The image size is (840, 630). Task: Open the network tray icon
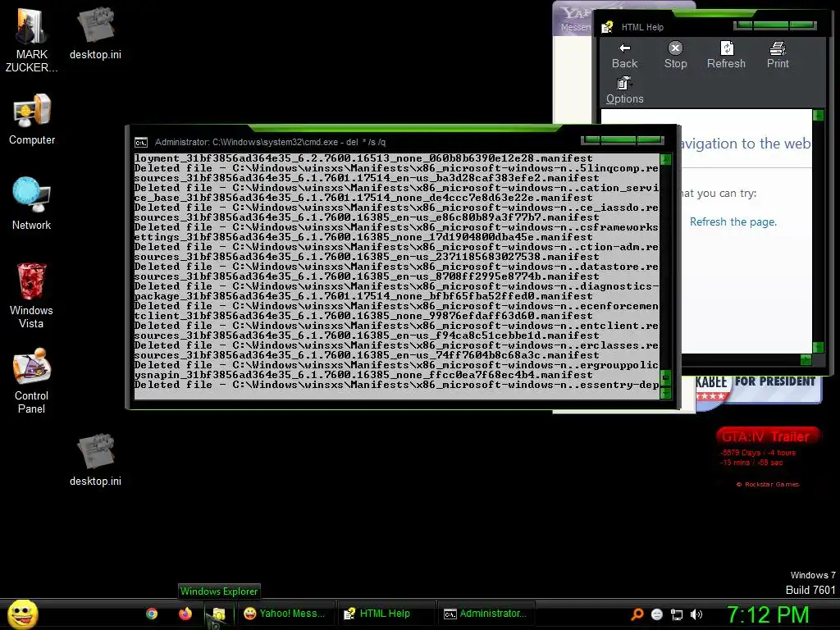pos(677,614)
